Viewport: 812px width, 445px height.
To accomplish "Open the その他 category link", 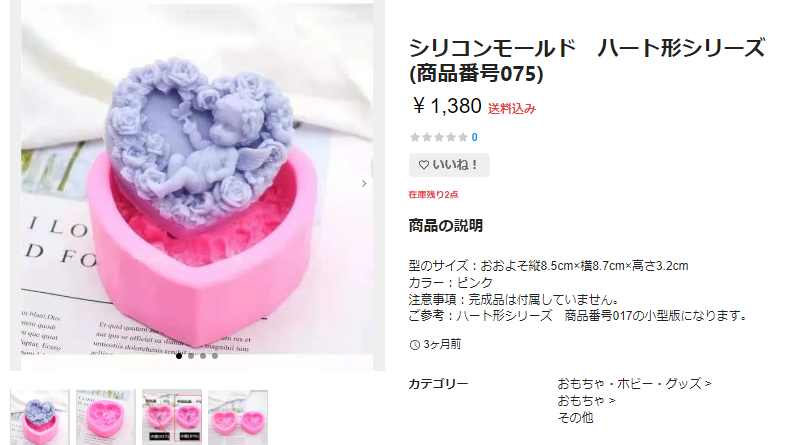I will [x=575, y=418].
